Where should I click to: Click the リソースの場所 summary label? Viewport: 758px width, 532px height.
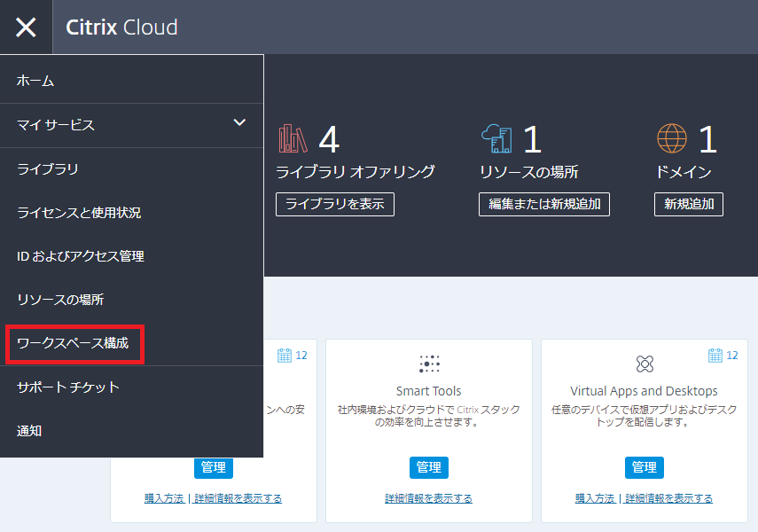click(529, 172)
